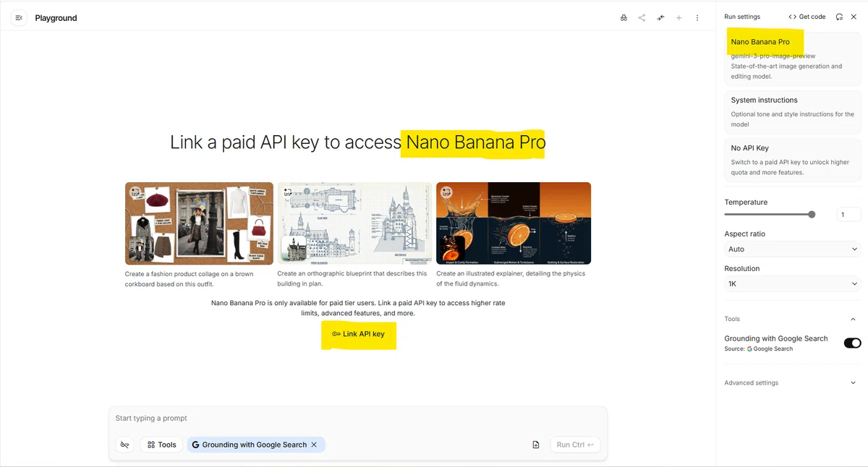Open the Resolution 1K dropdown
Screen dimensions: 868x467
pos(793,284)
